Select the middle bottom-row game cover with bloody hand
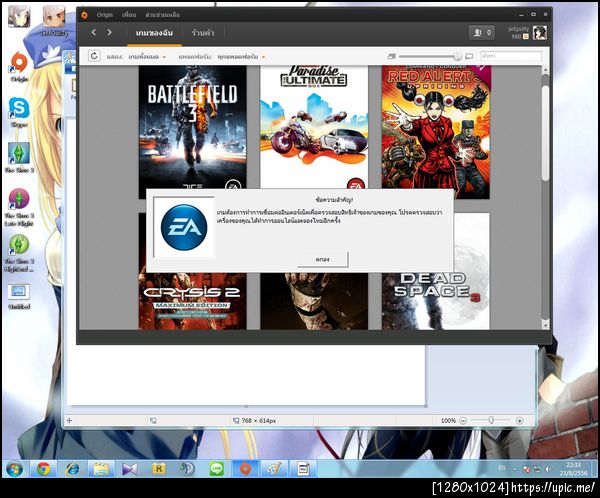The width and height of the screenshot is (600, 498). pos(314,301)
